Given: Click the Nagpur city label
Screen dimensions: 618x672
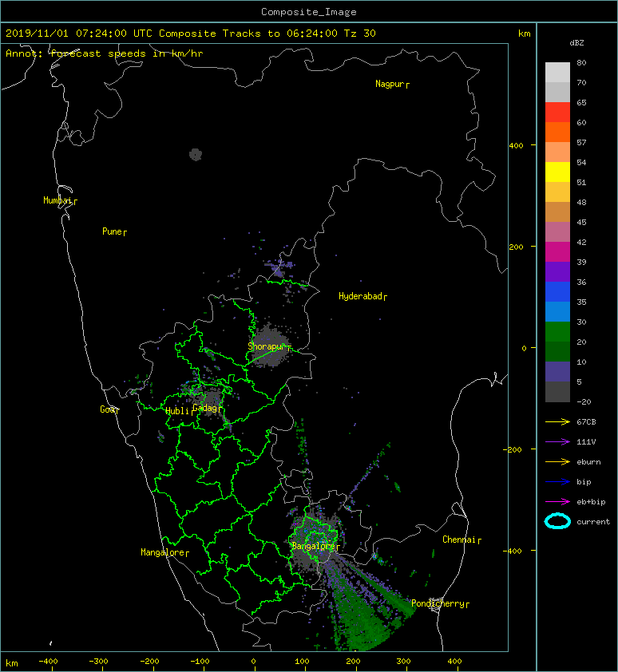Looking at the screenshot, I should (x=390, y=84).
